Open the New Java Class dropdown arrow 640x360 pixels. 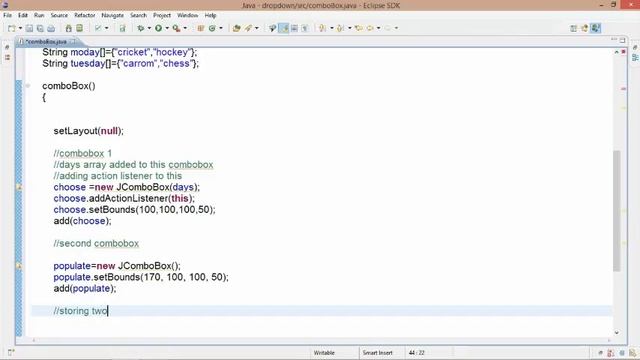[x=221, y=28]
